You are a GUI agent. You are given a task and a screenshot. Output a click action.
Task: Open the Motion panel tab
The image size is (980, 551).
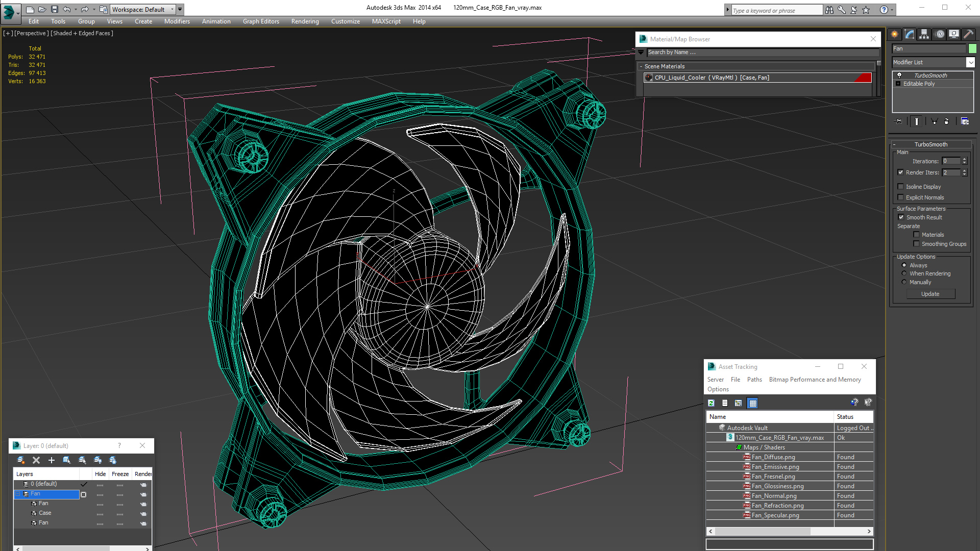[940, 34]
